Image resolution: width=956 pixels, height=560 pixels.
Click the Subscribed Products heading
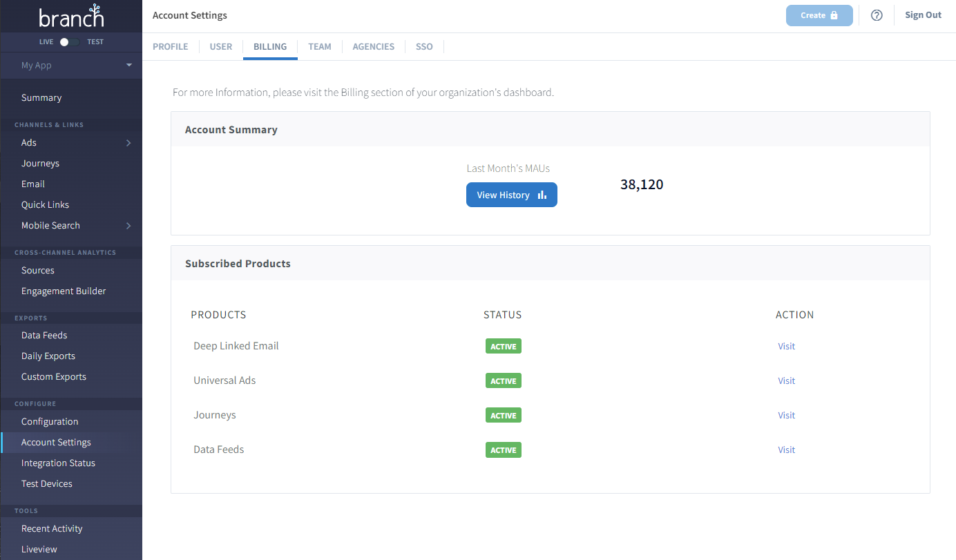(238, 264)
